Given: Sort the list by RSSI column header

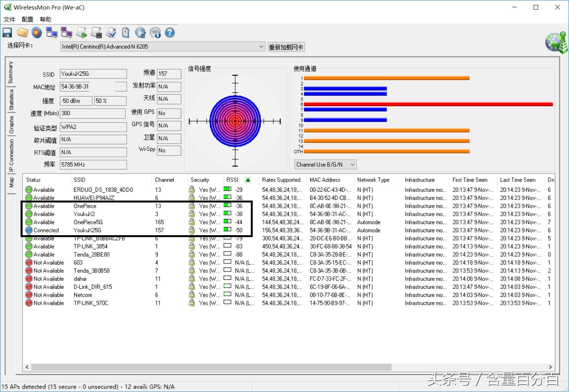Looking at the screenshot, I should [233, 180].
